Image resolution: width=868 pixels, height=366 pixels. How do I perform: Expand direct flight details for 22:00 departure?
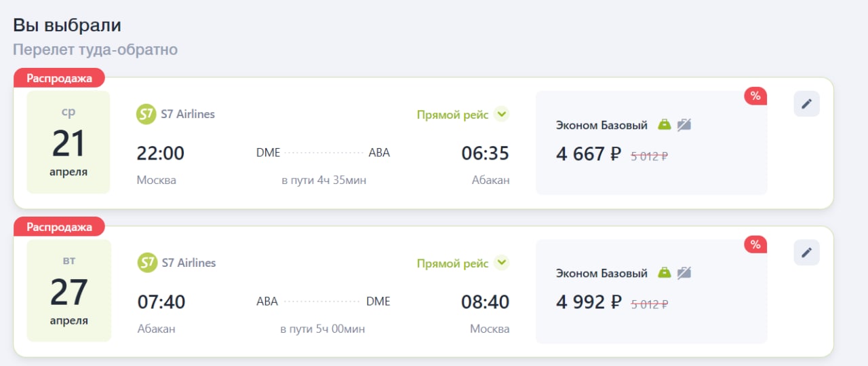tap(501, 114)
